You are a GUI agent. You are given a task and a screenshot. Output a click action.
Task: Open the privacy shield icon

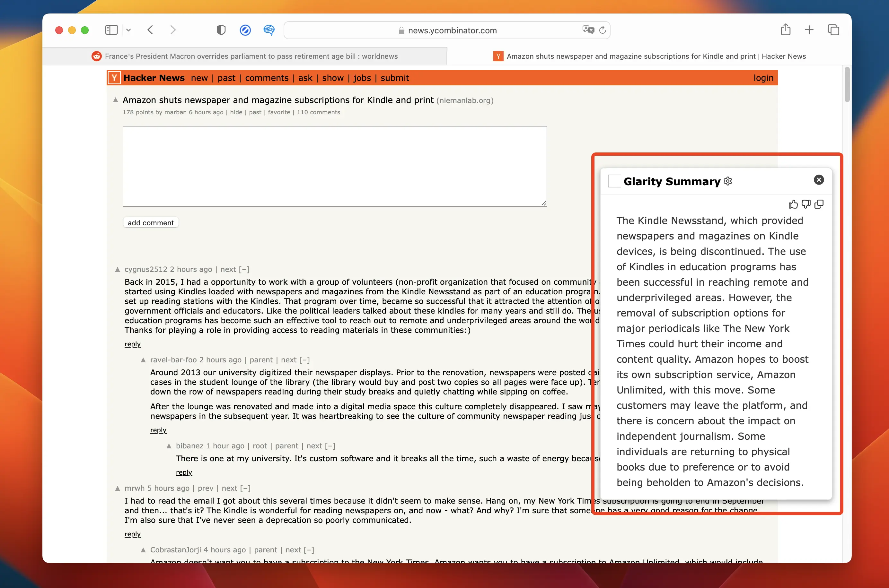[x=221, y=30]
